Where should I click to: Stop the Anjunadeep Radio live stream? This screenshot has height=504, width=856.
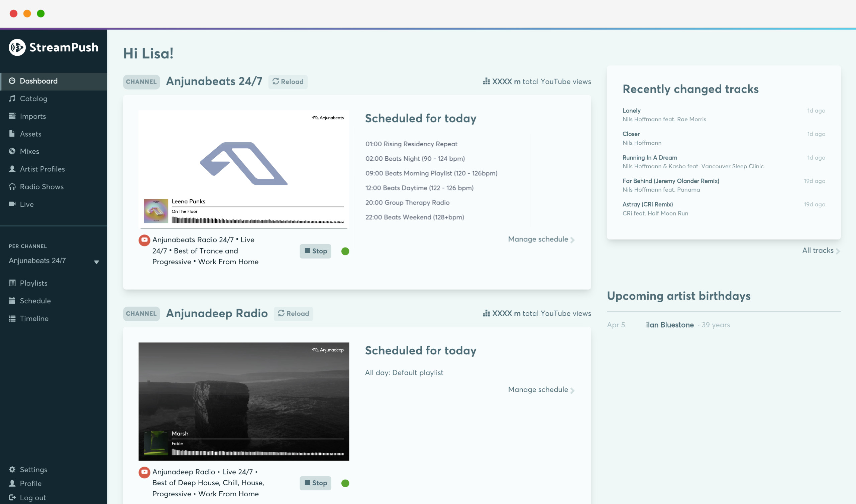[315, 483]
